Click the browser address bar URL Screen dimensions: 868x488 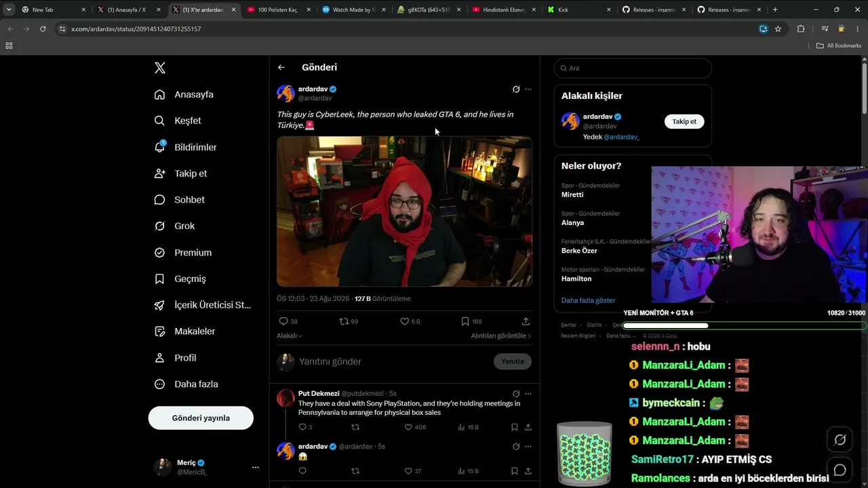tap(136, 29)
